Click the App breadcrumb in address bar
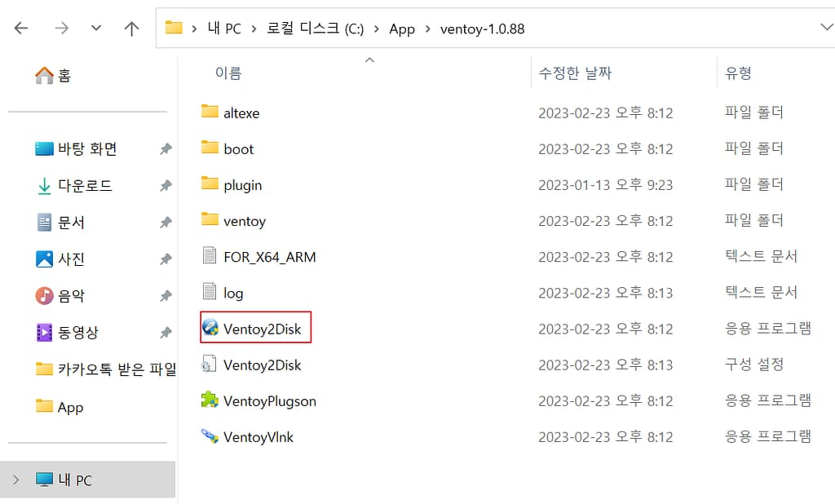Image resolution: width=835 pixels, height=504 pixels. click(401, 29)
